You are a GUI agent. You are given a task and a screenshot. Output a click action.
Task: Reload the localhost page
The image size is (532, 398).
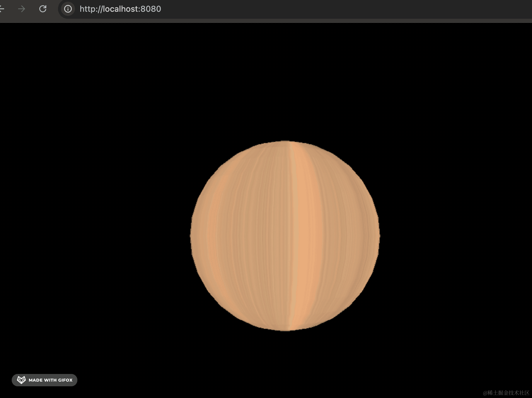pos(43,9)
